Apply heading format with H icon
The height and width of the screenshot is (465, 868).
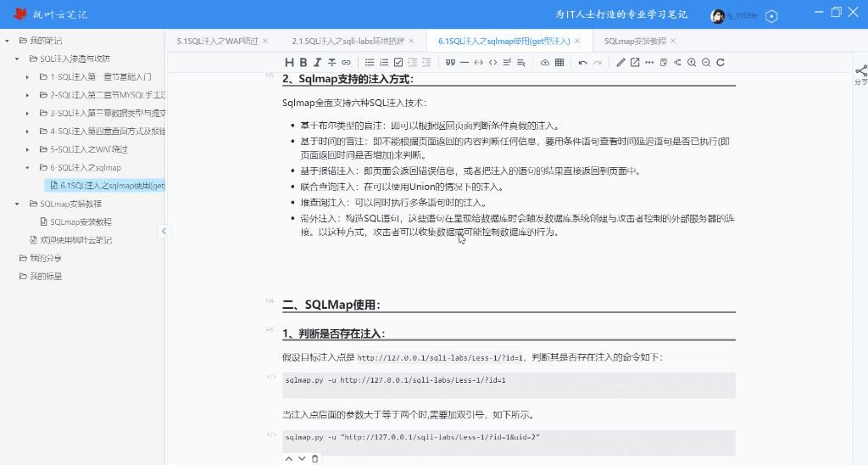[x=289, y=62]
